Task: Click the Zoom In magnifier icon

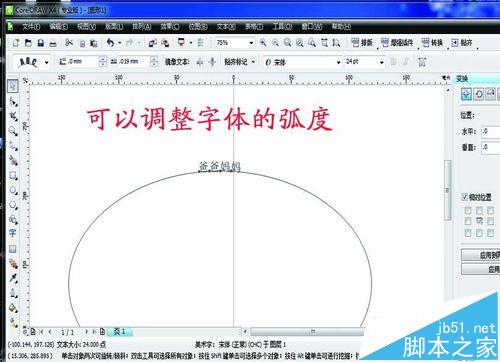Action: [x=263, y=43]
